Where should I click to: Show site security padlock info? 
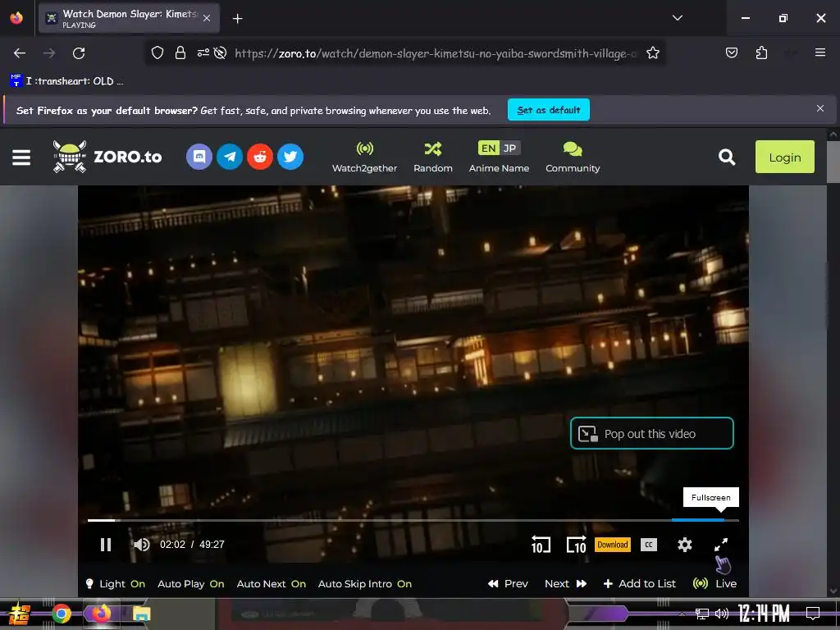click(x=180, y=53)
